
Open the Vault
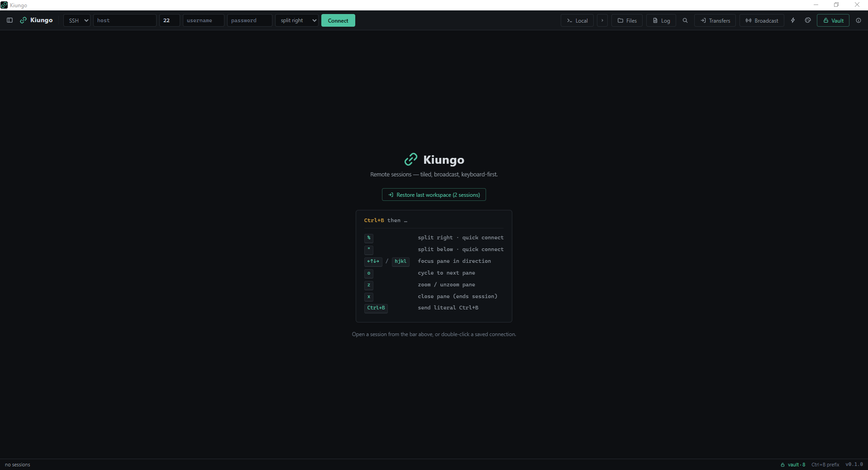pos(833,20)
